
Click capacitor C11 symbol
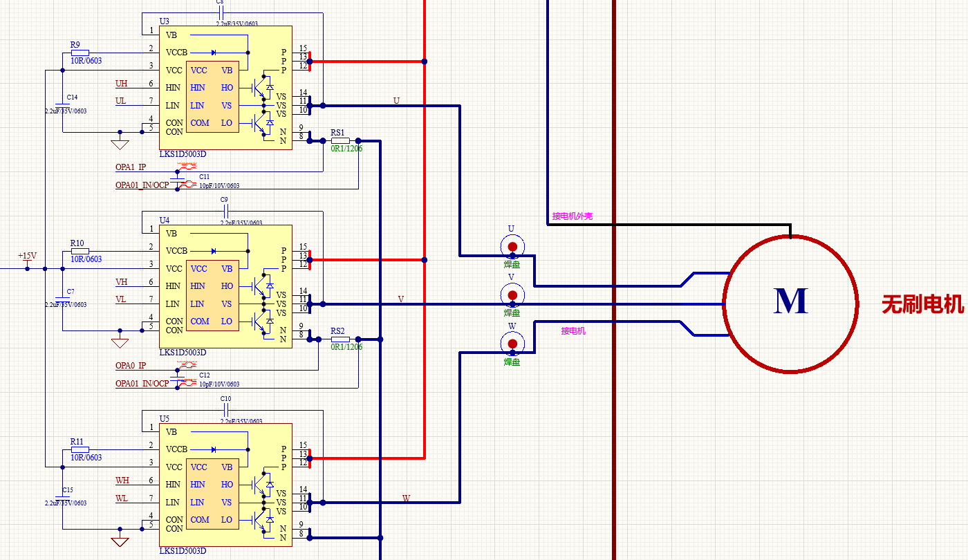tap(178, 181)
